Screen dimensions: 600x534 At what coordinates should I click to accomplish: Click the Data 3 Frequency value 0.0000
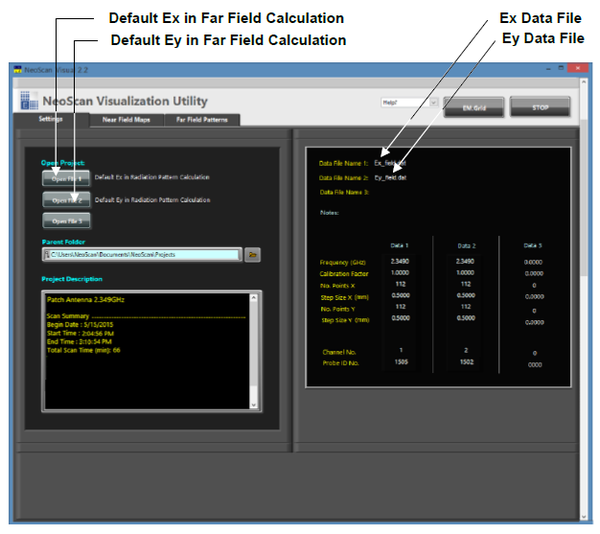coord(533,262)
